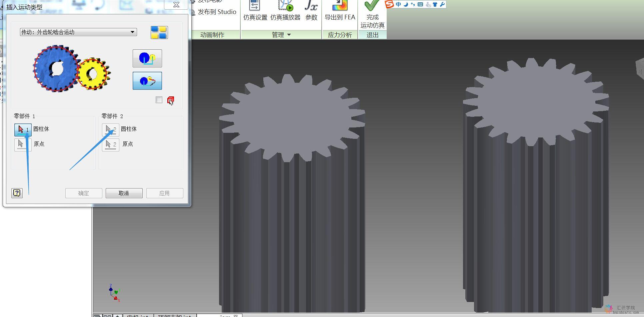The height and width of the screenshot is (317, 644).
Task: Click the red cube selection icon
Action: 171,100
